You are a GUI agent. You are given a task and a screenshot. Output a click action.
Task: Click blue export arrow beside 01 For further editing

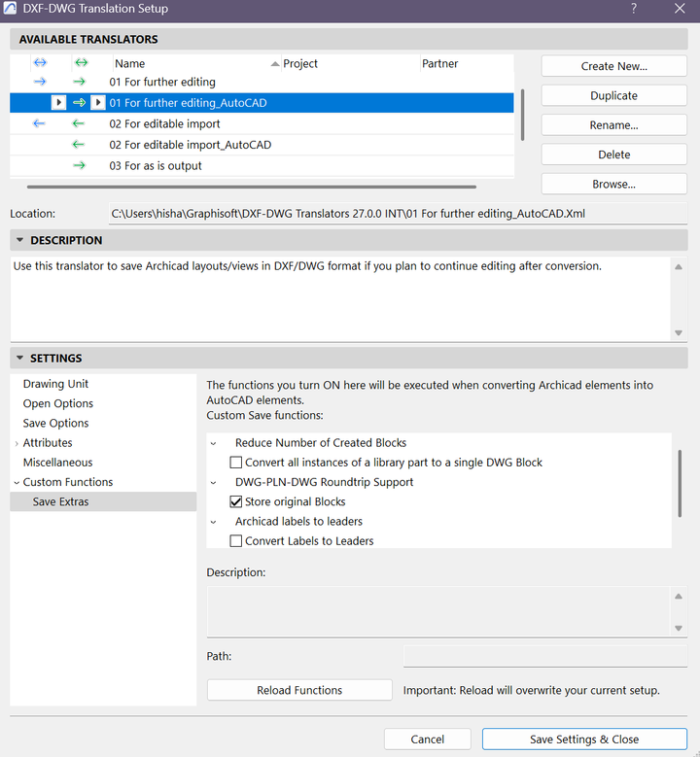point(40,83)
